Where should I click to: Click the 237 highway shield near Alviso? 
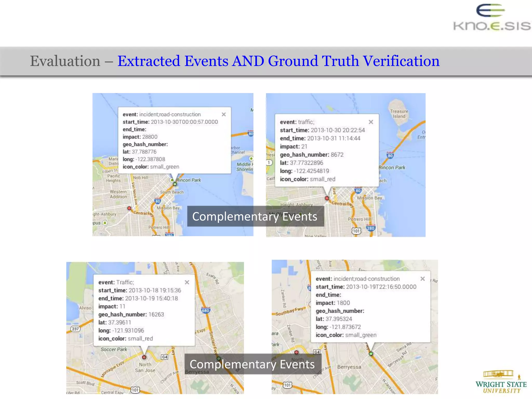(75, 329)
